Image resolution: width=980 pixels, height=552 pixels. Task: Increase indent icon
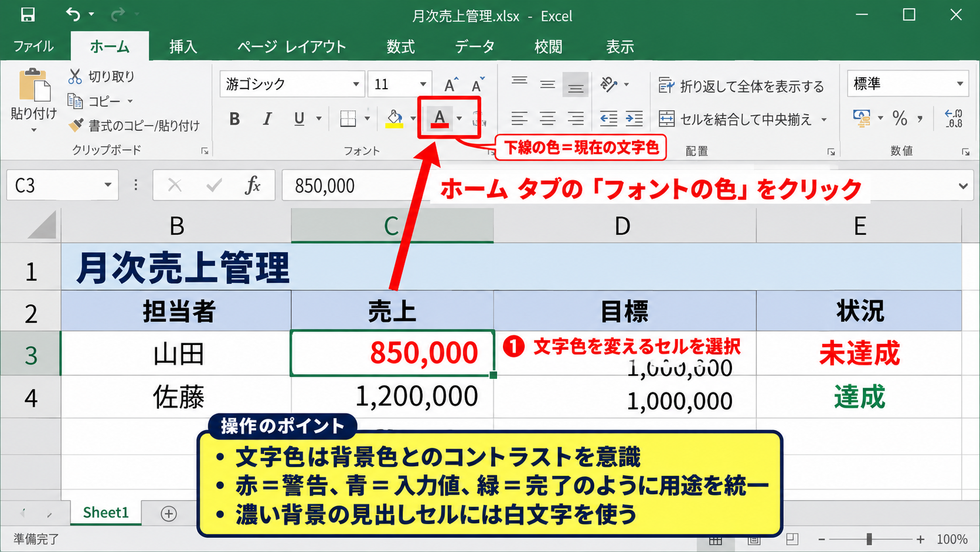pyautogui.click(x=634, y=119)
